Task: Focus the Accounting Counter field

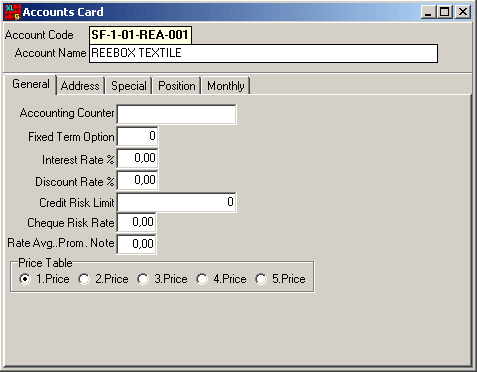Action: [x=177, y=115]
